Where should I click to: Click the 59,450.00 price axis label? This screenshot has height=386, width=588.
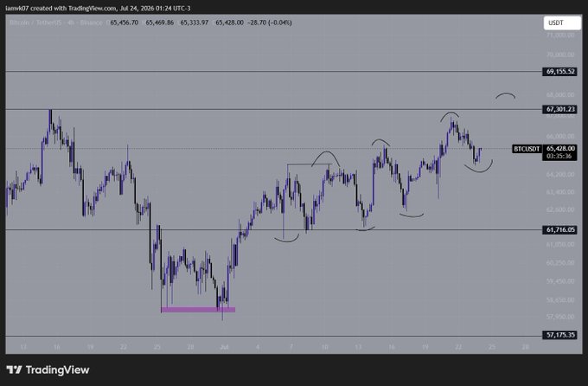pyautogui.click(x=559, y=281)
